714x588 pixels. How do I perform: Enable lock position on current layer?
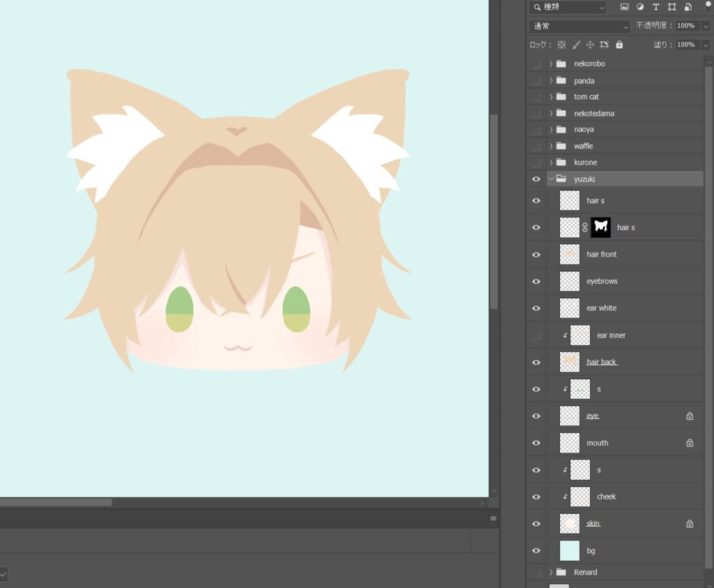591,44
